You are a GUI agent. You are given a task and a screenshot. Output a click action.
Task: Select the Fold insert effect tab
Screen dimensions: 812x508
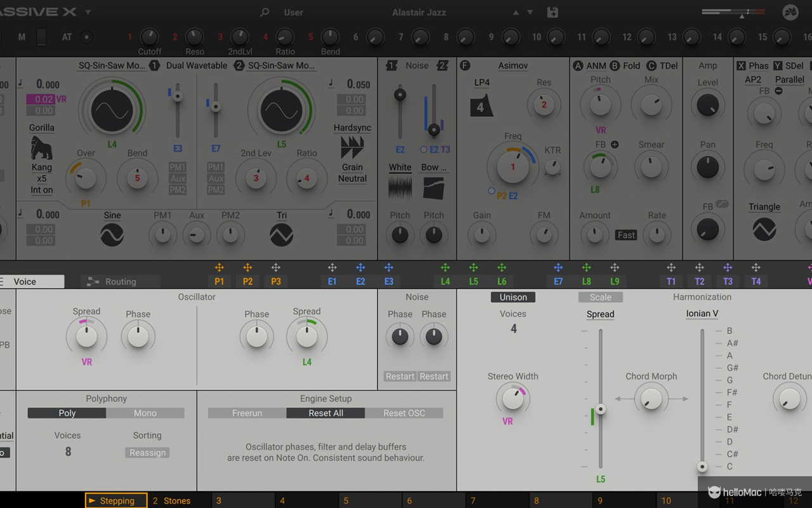coord(625,65)
